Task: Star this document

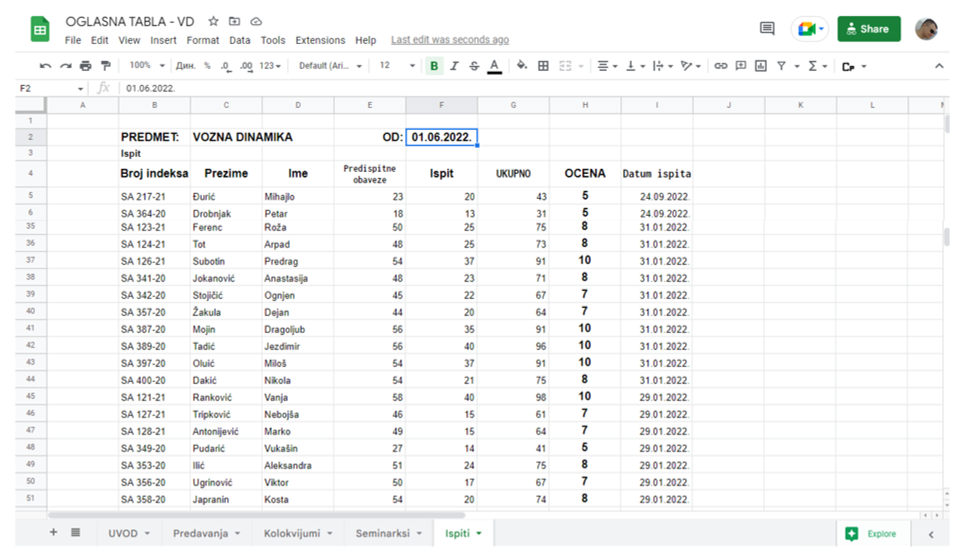Action: click(214, 22)
